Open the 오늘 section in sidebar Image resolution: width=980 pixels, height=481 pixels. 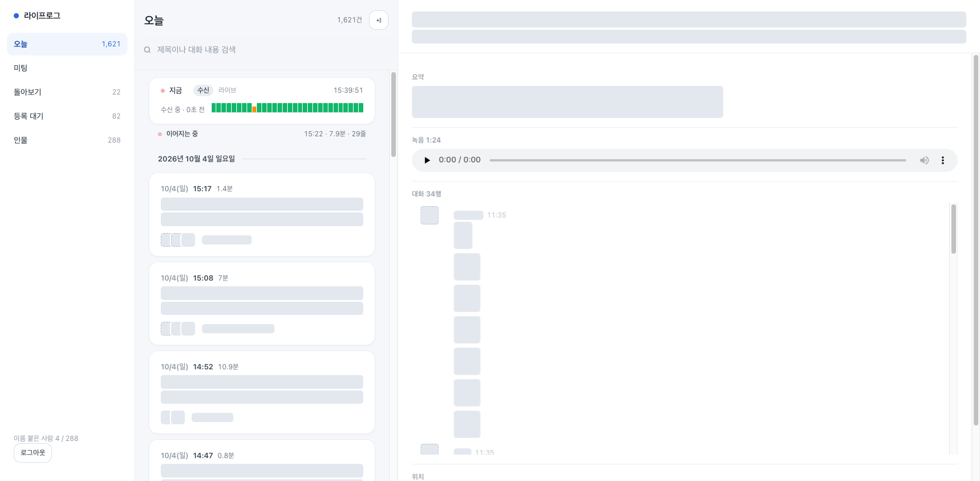(67, 44)
